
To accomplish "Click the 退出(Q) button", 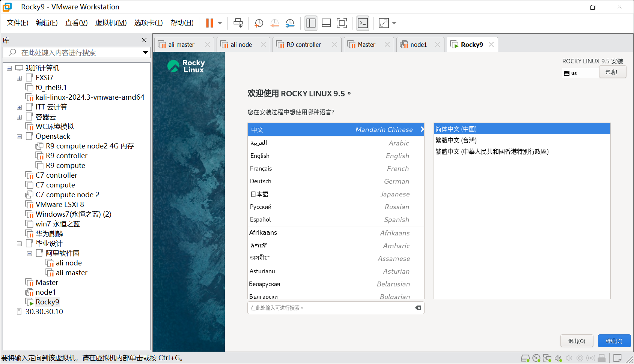I will point(577,341).
